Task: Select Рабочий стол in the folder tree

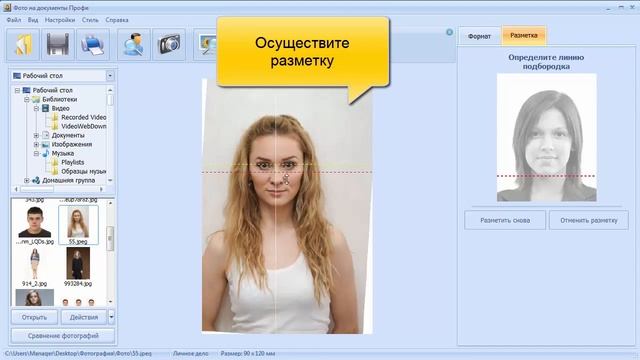Action: click(x=53, y=90)
